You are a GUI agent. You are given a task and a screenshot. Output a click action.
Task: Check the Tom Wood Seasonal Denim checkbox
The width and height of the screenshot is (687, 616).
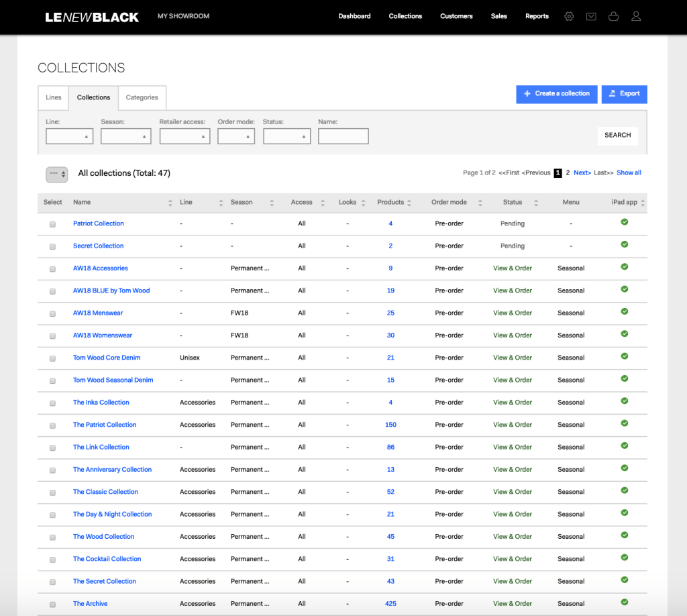(x=52, y=380)
